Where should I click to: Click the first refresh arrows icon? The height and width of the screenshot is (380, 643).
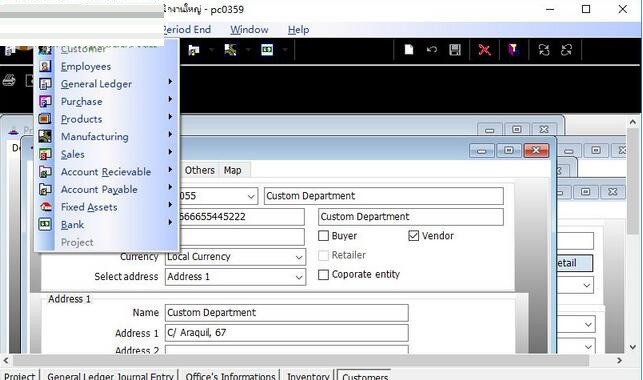click(x=544, y=50)
